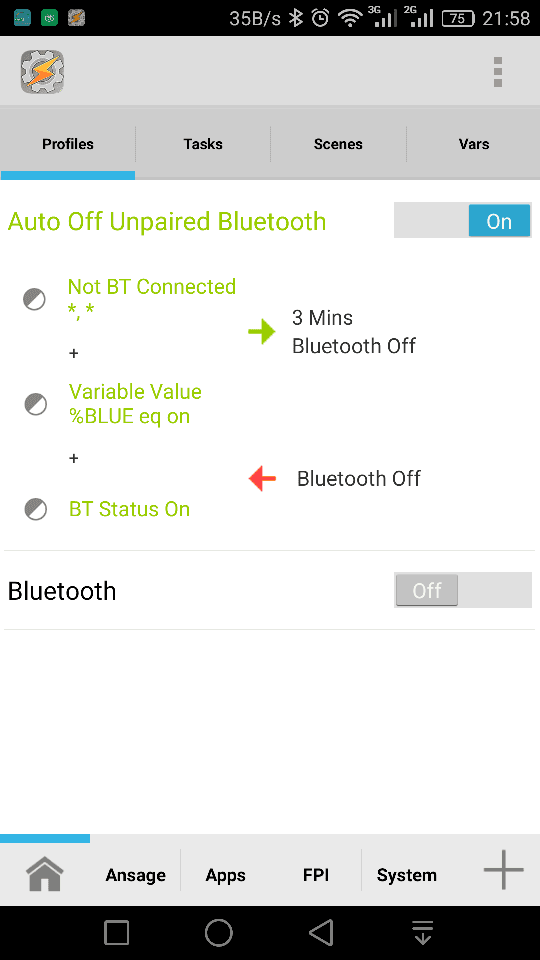Select the Ansage project tab
The height and width of the screenshot is (960, 540).
click(x=135, y=876)
